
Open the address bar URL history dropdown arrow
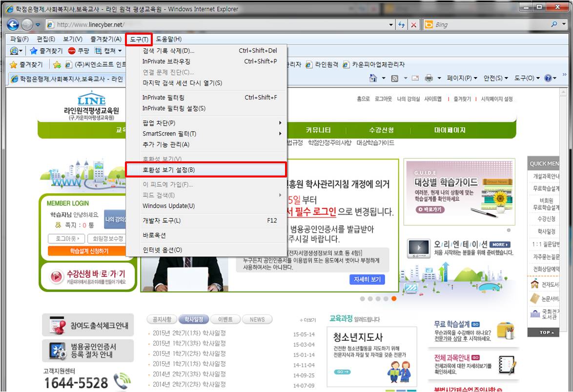pos(391,25)
